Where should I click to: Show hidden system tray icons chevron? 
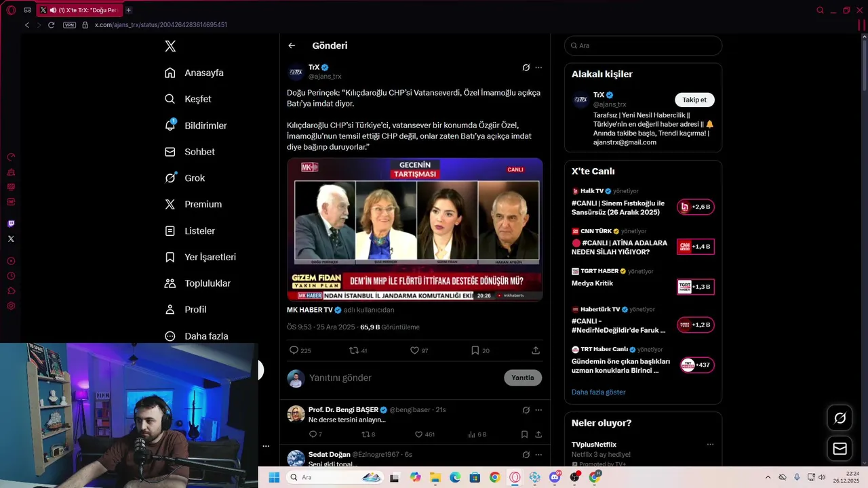[768, 477]
